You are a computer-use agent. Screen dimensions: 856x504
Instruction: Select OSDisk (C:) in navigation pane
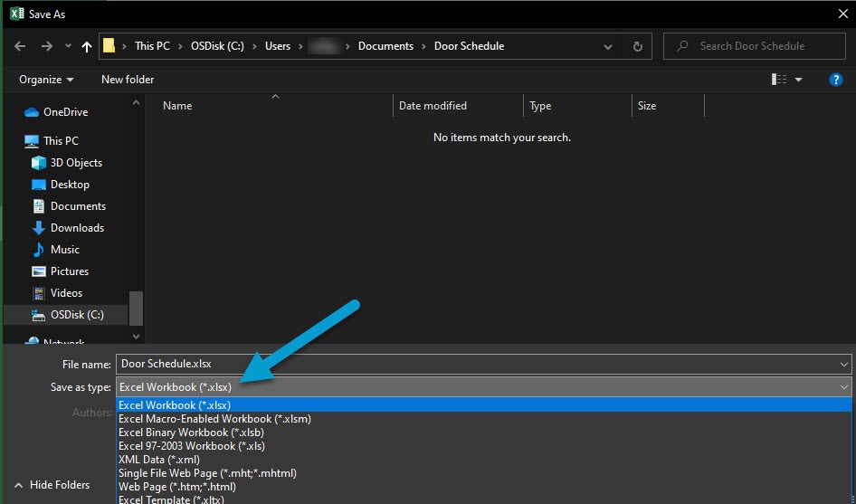(x=65, y=315)
